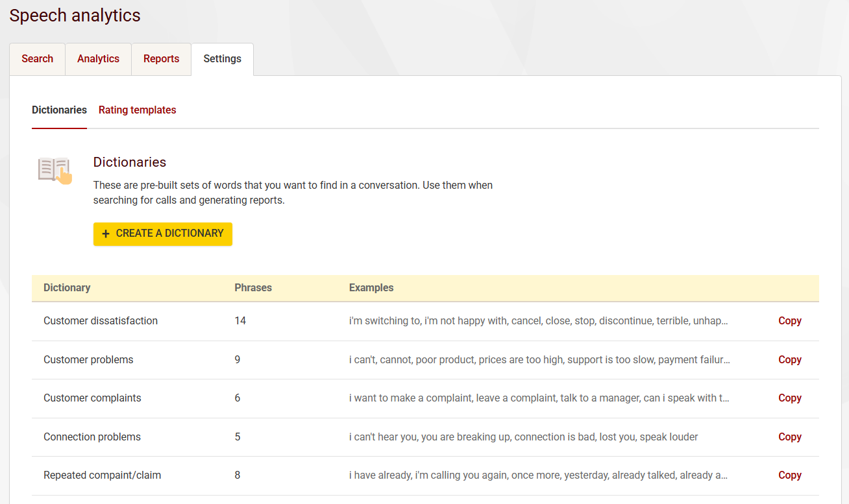Select the Dictionaries sub-tab
This screenshot has width=849, height=504.
59,110
